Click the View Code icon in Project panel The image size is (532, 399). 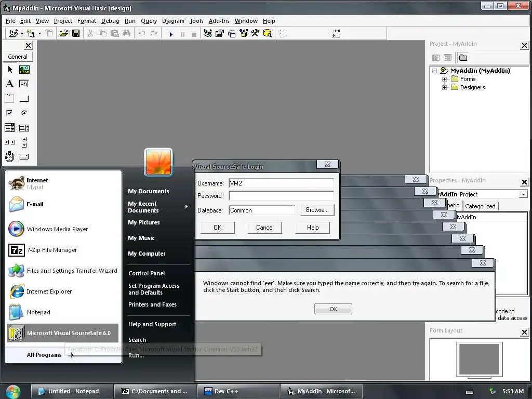[x=436, y=58]
